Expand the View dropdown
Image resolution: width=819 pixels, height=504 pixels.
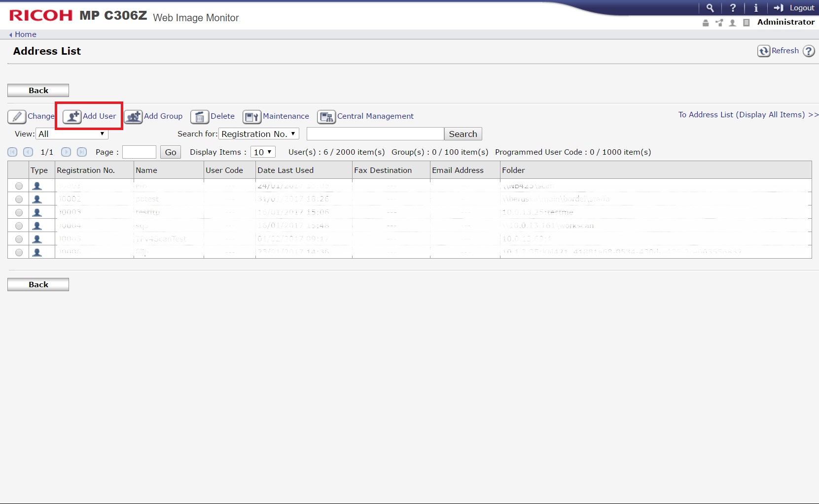[72, 134]
